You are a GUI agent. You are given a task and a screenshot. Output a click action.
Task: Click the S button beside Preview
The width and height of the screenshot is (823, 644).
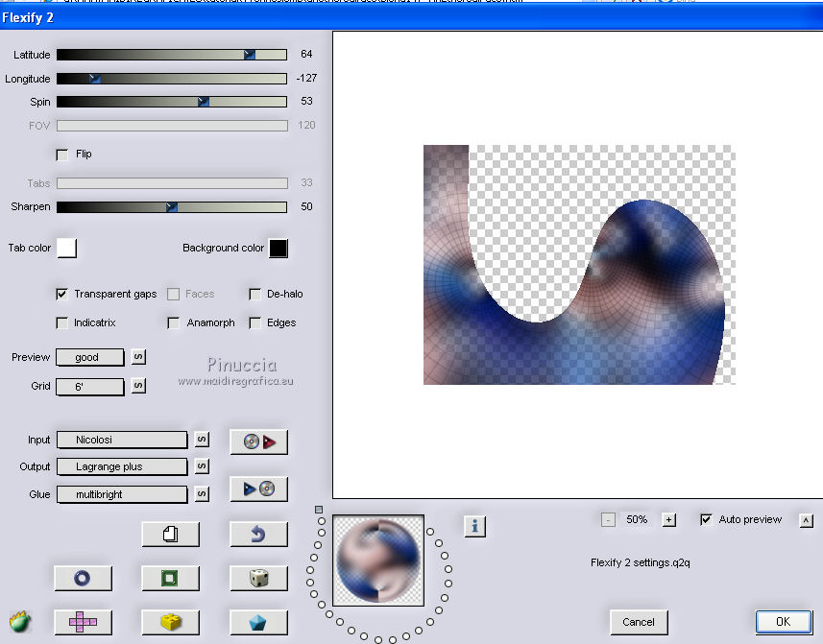point(138,357)
